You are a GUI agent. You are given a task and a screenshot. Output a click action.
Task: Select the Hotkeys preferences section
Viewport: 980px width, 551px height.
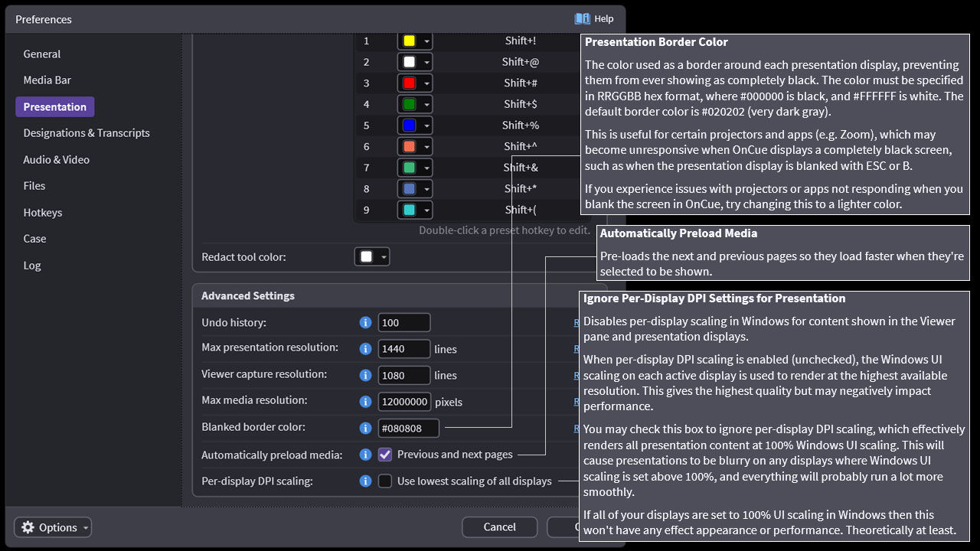click(43, 213)
